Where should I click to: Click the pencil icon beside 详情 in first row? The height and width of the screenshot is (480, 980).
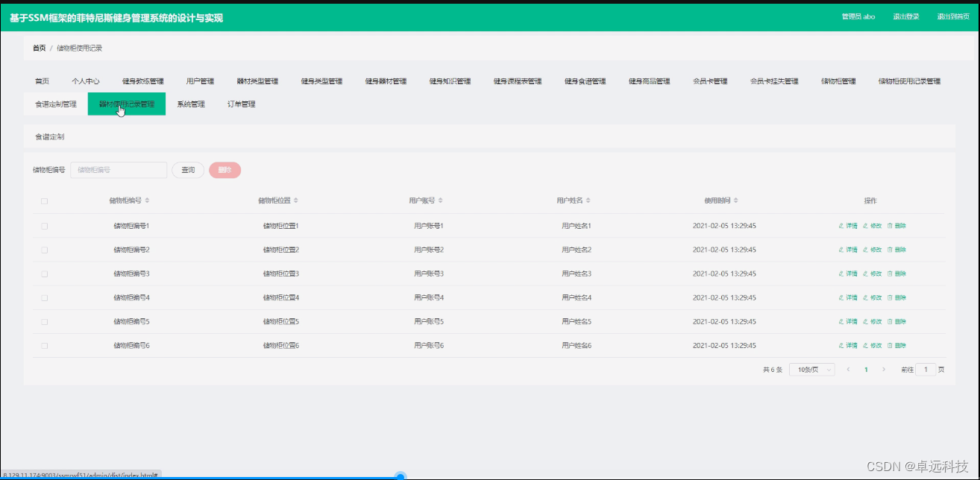pos(841,225)
